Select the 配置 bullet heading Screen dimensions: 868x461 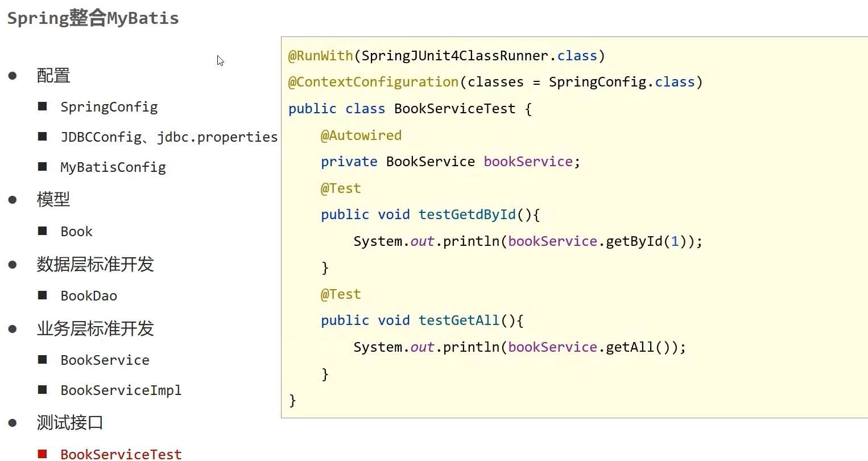point(53,76)
